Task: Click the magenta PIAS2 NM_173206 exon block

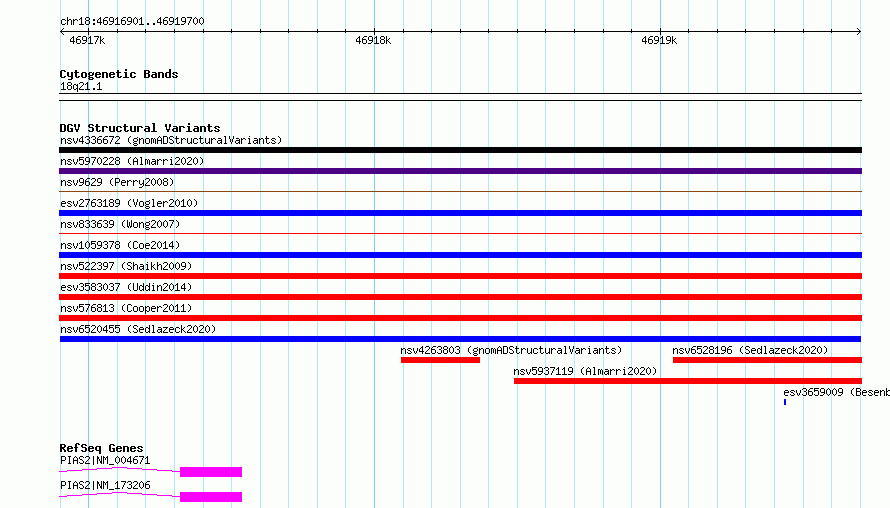Action: [x=211, y=497]
